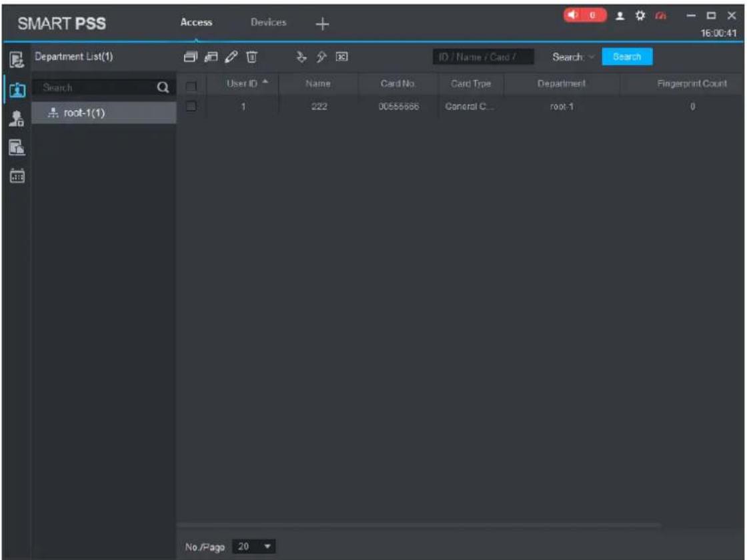This screenshot has width=747, height=560.
Task: Click the magnifier in department search
Action: (x=163, y=87)
